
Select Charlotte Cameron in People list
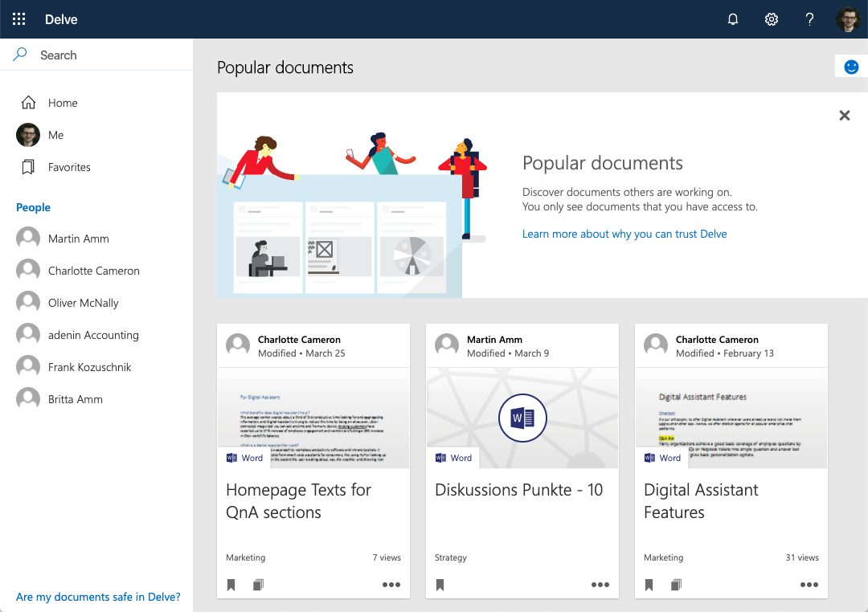tap(93, 271)
